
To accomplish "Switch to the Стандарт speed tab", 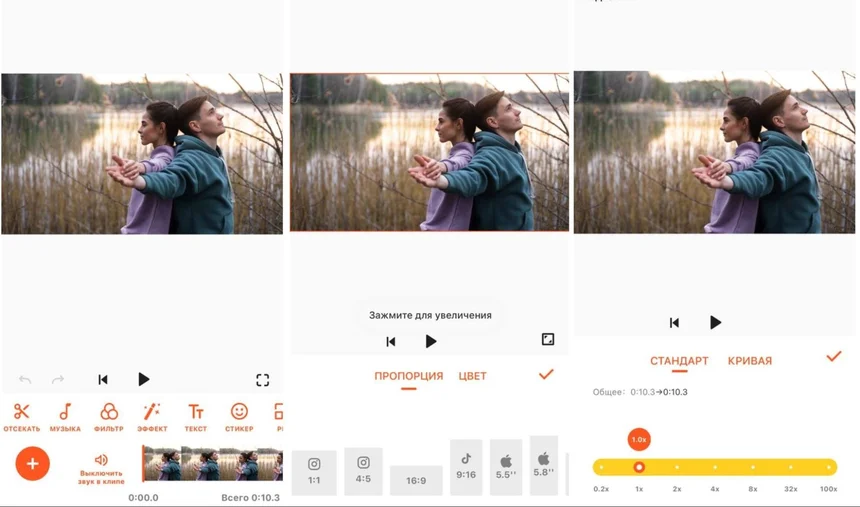I will coord(679,361).
